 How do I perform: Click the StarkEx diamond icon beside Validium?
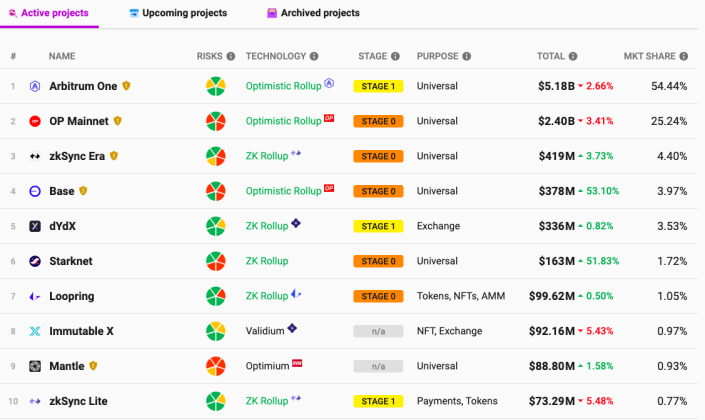[292, 328]
